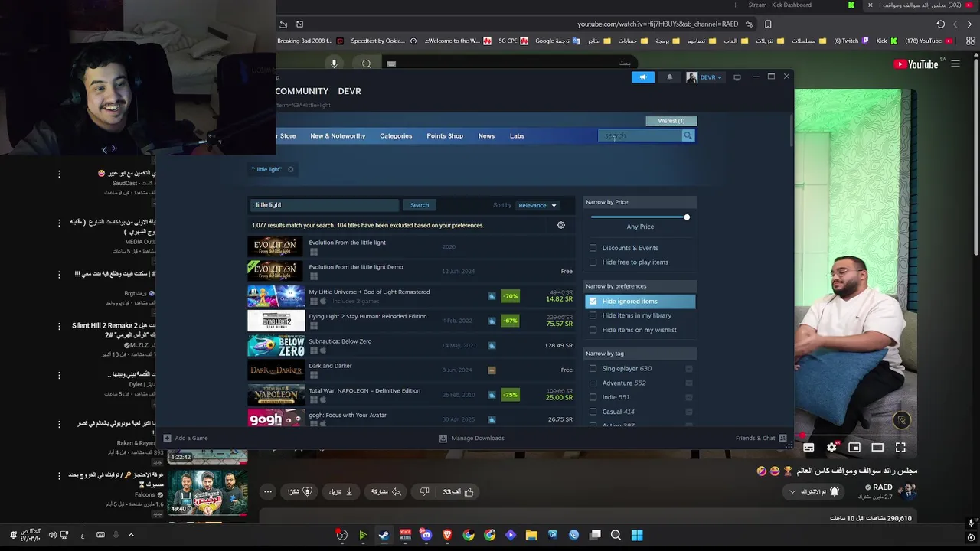Click the Steam store top search box
The image size is (980, 551).
click(x=640, y=135)
